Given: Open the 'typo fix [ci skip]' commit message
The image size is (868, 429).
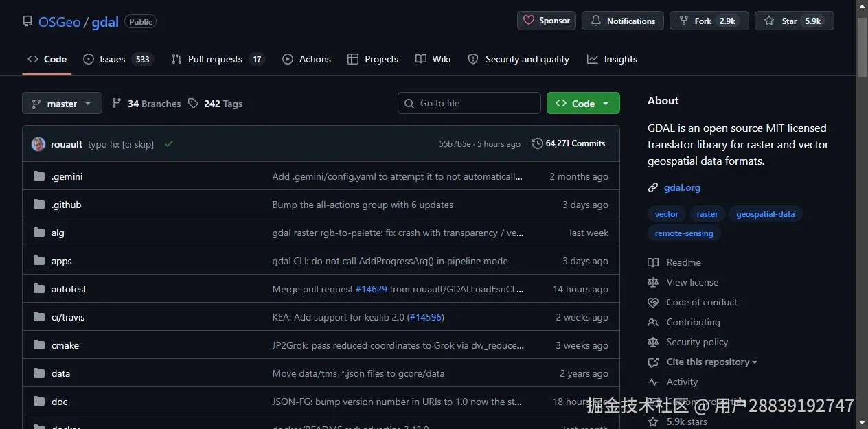Looking at the screenshot, I should (x=121, y=144).
